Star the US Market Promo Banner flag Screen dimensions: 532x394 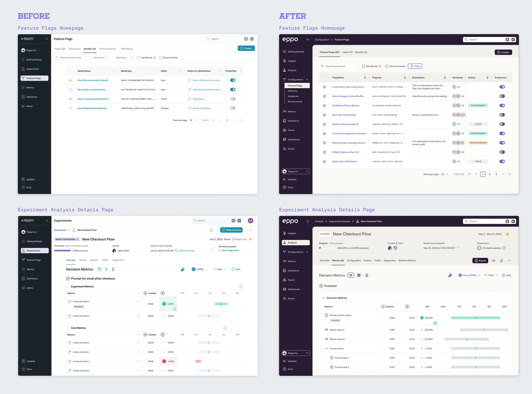point(325,106)
